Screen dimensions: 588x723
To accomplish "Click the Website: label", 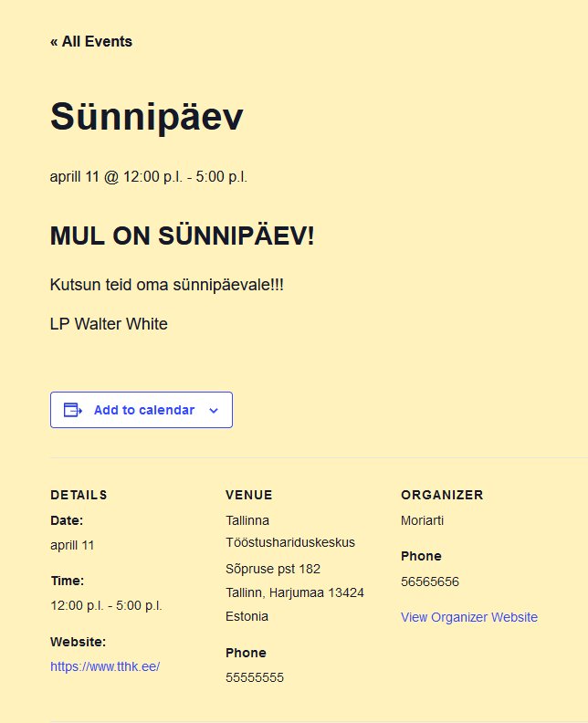I will click(x=78, y=642).
